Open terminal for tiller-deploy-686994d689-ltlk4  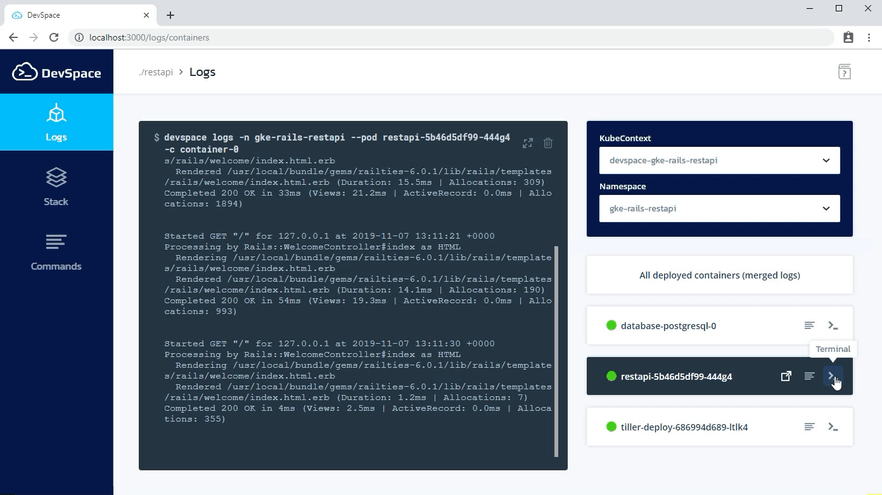833,427
